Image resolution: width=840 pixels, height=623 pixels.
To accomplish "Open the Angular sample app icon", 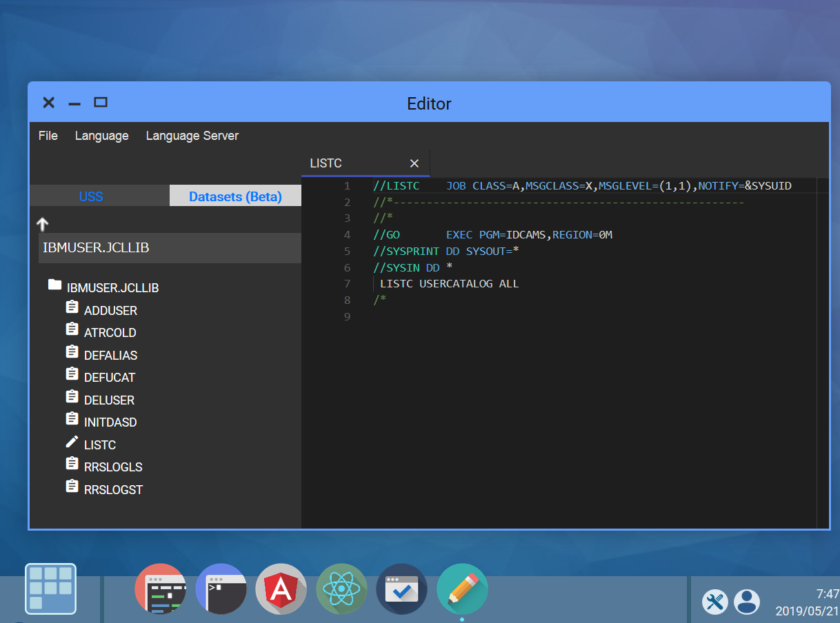I will coord(281,589).
